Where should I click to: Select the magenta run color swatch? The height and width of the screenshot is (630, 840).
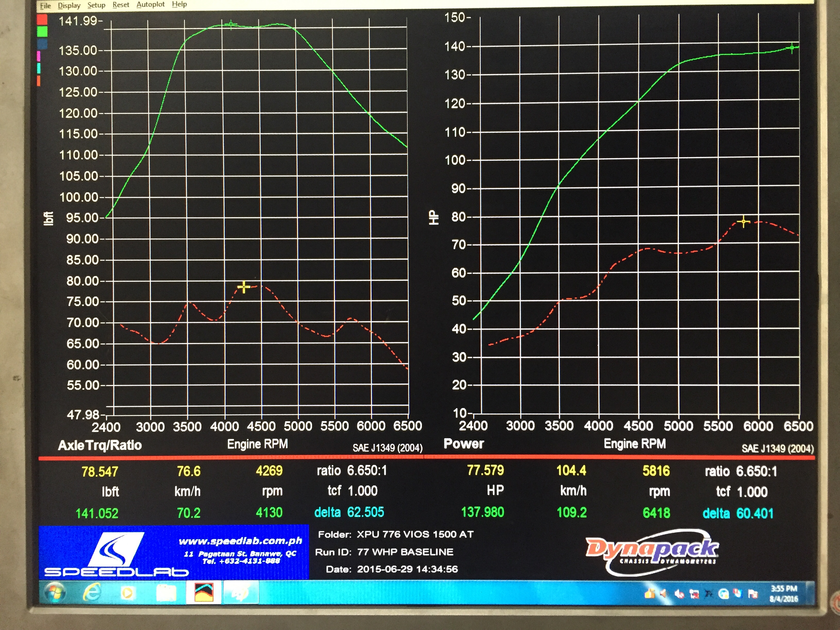click(39, 56)
